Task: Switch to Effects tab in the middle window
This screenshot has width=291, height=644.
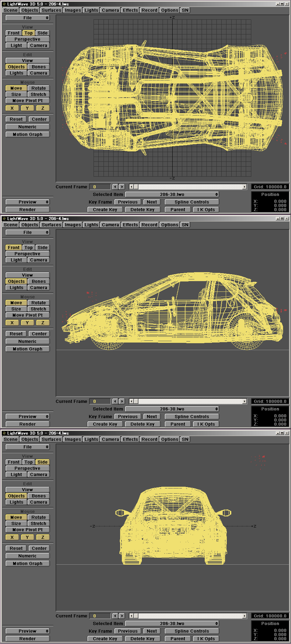Action: pyautogui.click(x=130, y=225)
